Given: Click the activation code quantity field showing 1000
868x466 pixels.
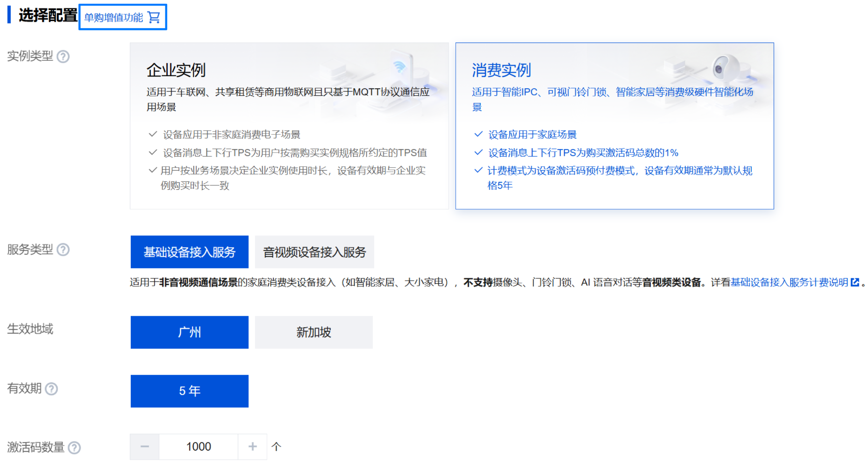Looking at the screenshot, I should [199, 447].
